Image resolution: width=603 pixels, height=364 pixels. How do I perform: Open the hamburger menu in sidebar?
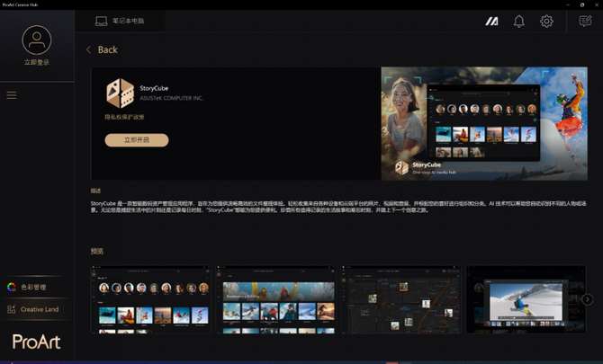(x=12, y=94)
